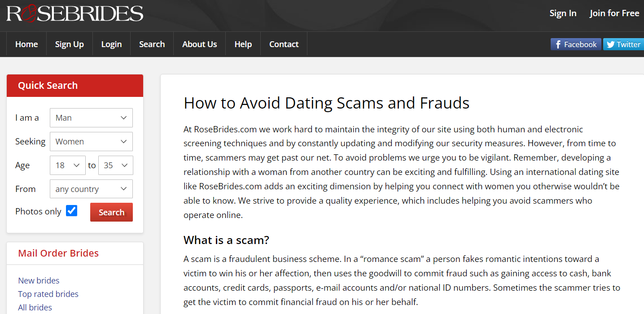Click the Facebook share icon
Screen dimensions: 644x314
click(576, 44)
